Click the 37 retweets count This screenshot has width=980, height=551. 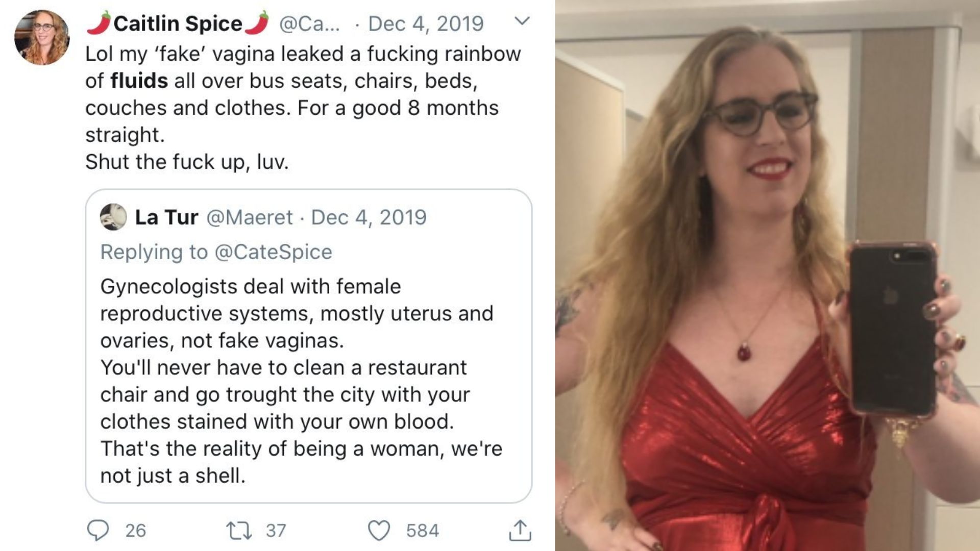[276, 531]
